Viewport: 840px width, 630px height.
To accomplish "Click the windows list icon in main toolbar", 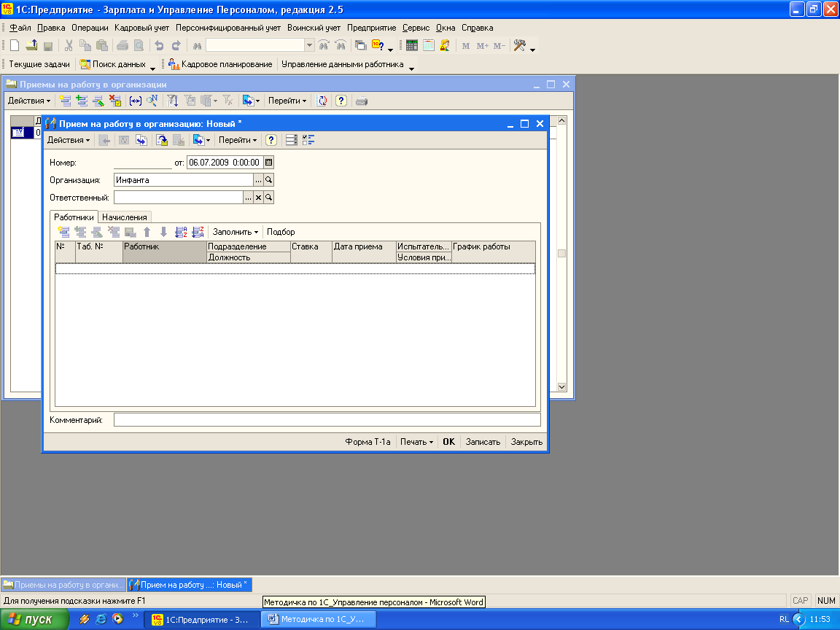I will pyautogui.click(x=361, y=45).
